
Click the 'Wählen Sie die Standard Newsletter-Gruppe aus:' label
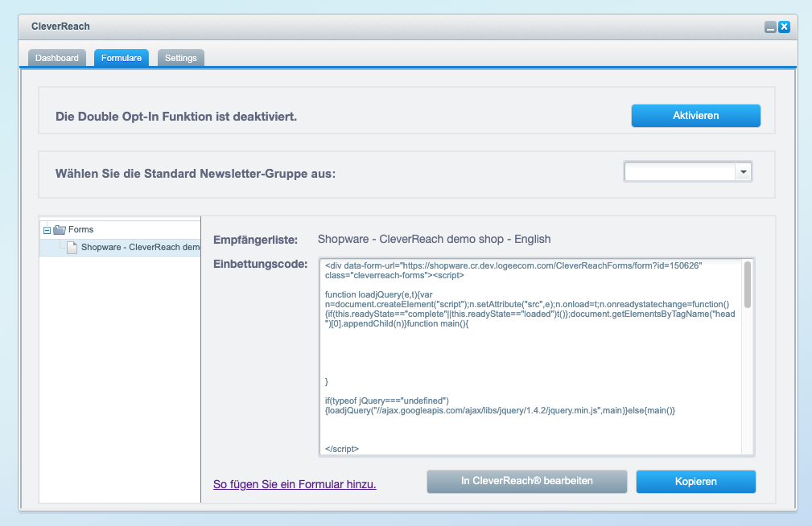click(x=196, y=174)
